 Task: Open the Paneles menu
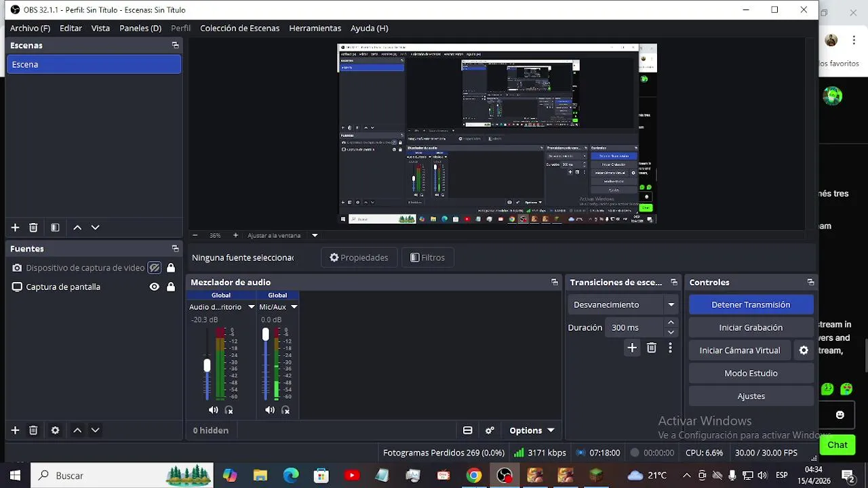point(140,28)
